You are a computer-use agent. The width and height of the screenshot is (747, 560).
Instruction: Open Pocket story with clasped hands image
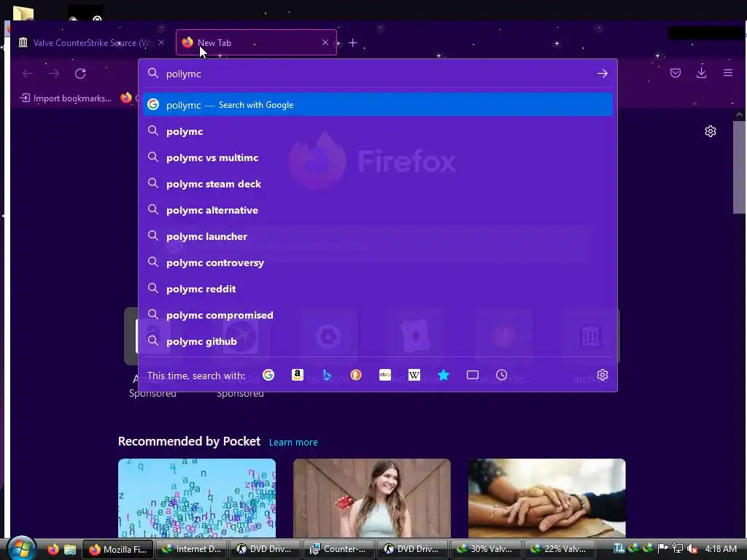(547, 498)
